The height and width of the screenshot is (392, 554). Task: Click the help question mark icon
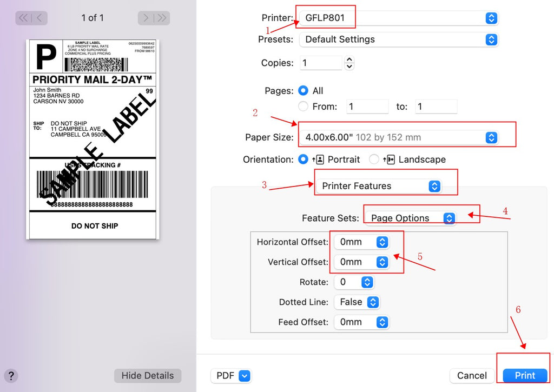pos(11,376)
